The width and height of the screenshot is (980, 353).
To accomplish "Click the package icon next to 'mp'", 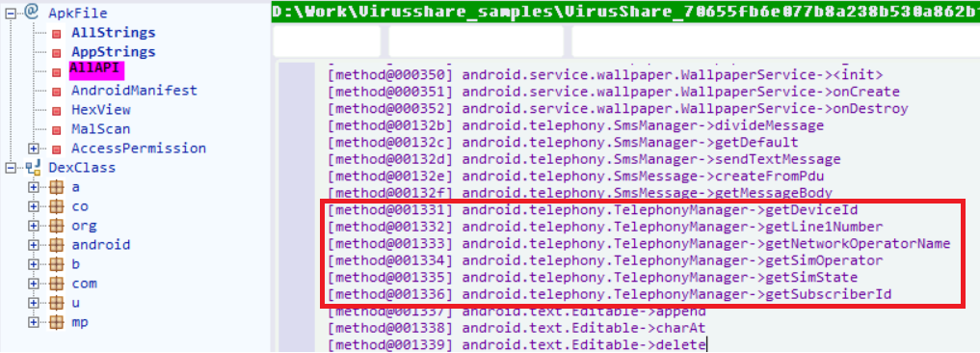I will click(57, 322).
